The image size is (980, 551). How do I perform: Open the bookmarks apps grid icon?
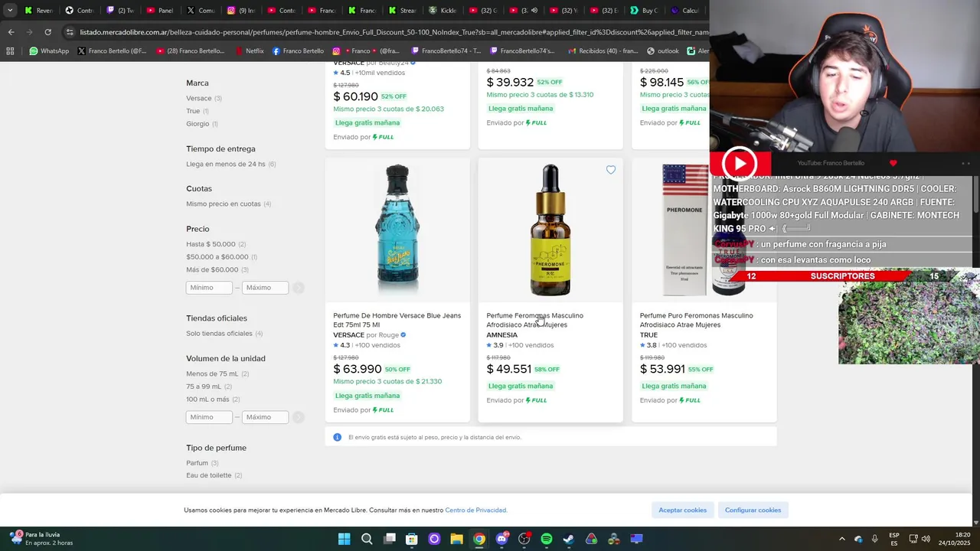click(10, 51)
